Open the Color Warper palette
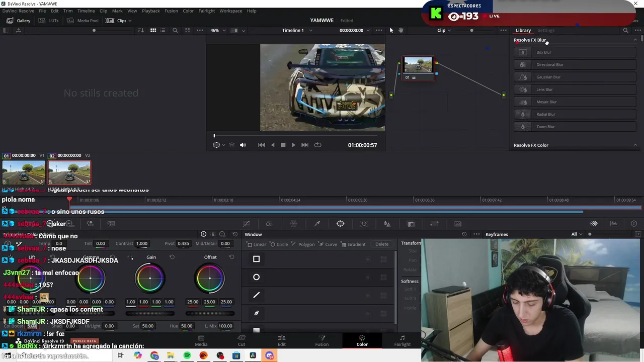Image resolution: width=644 pixels, height=362 pixels. (x=293, y=224)
